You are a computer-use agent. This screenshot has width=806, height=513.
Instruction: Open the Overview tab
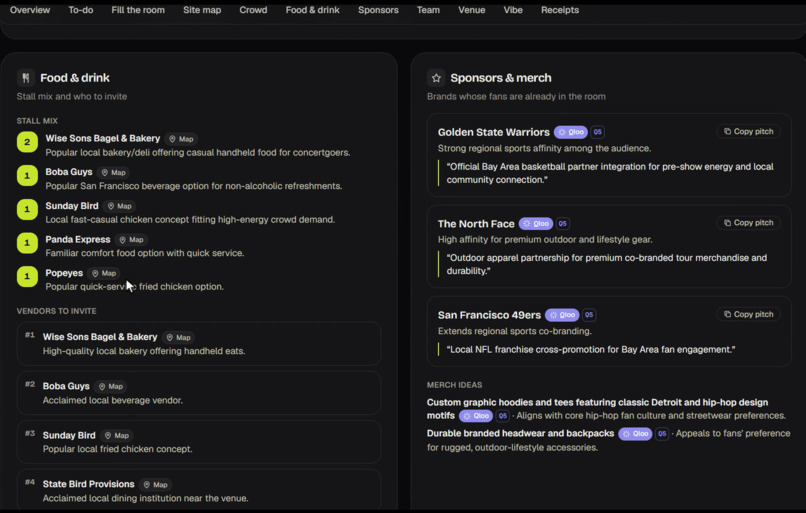[x=30, y=10]
